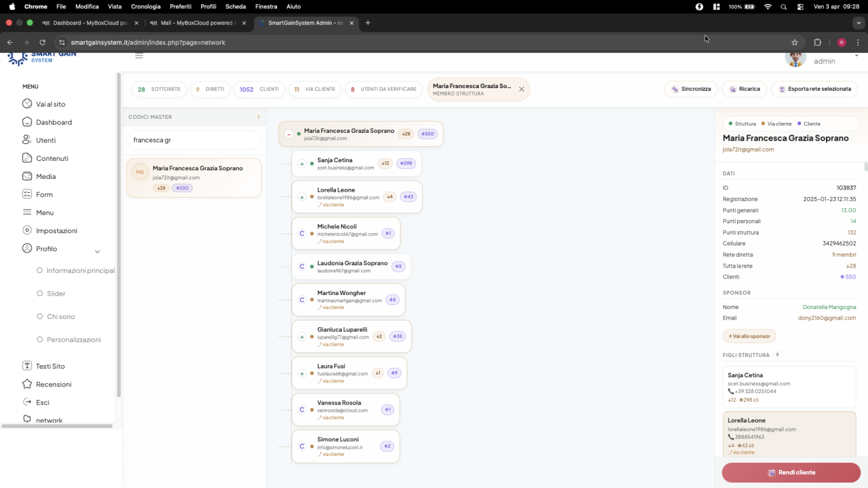Image resolution: width=868 pixels, height=488 pixels.
Task: Expand the Lorella Leone tree node
Action: [x=302, y=197]
